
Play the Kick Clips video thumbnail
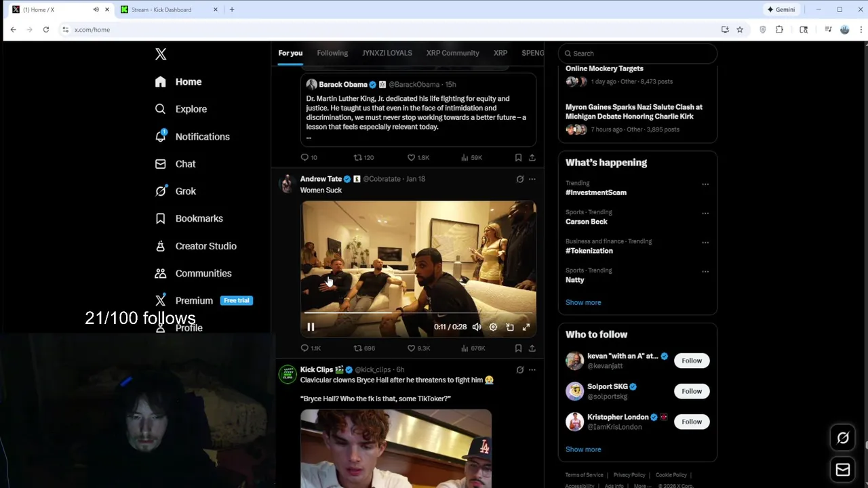[x=396, y=448]
